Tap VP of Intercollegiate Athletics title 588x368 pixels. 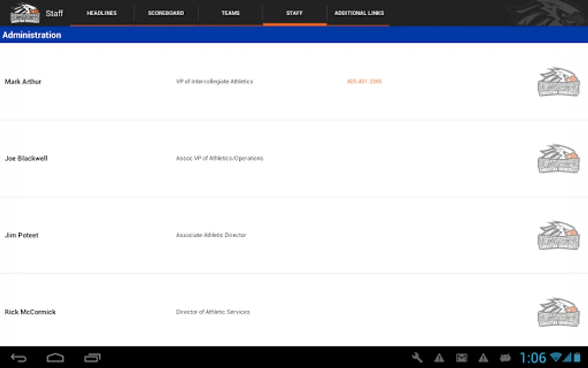[214, 81]
